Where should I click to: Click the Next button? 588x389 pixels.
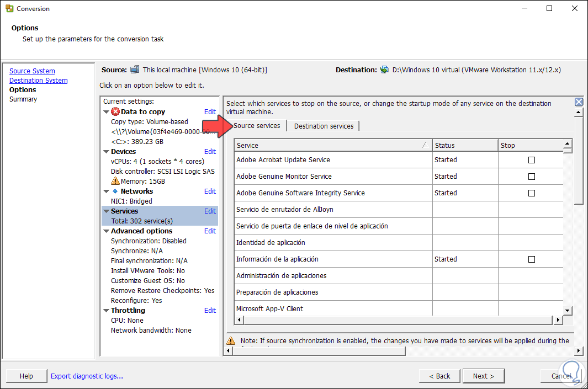coord(483,376)
